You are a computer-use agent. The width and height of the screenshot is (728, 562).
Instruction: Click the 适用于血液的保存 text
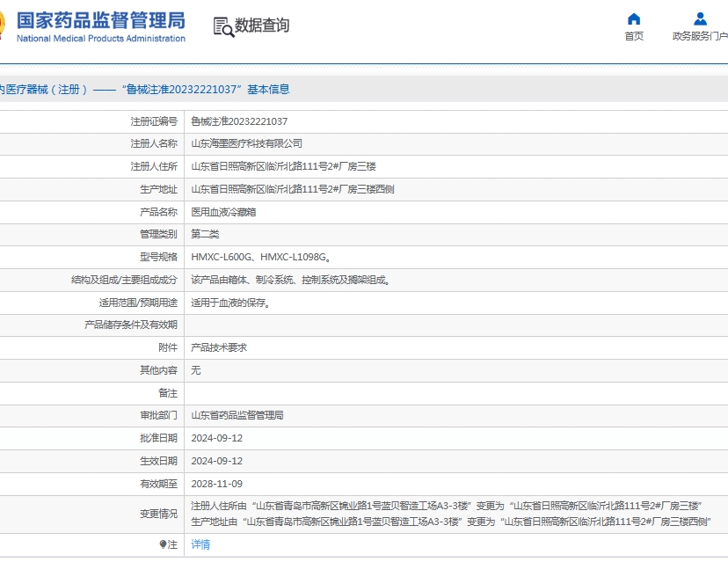(230, 303)
